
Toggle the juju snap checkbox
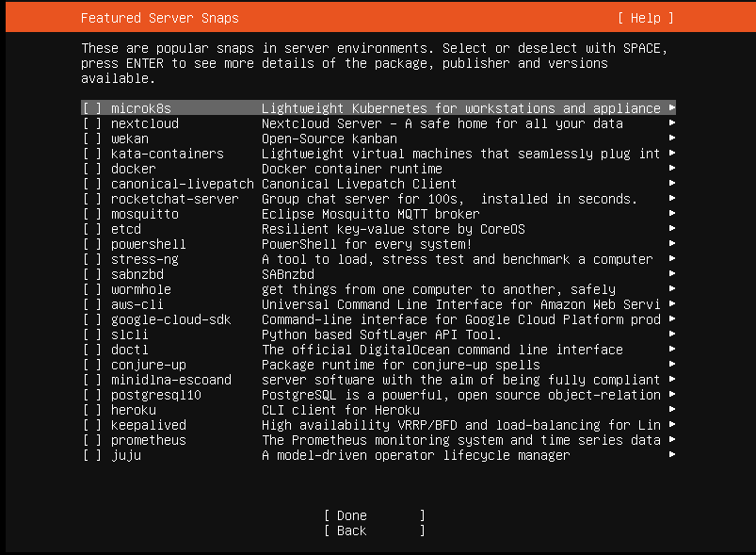tap(92, 455)
